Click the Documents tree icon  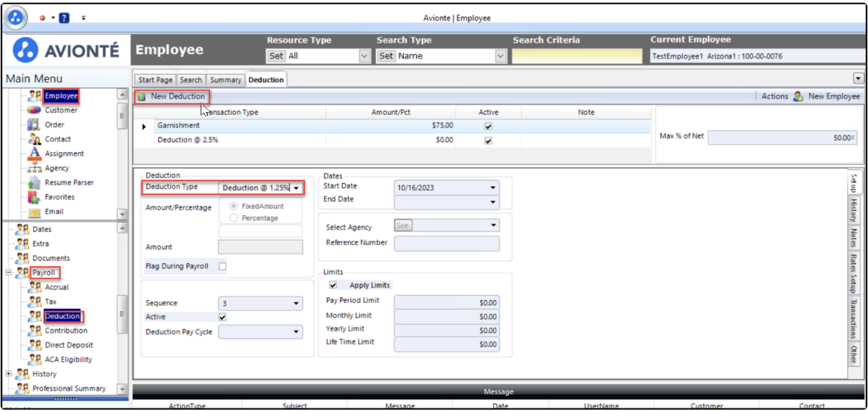coord(22,258)
